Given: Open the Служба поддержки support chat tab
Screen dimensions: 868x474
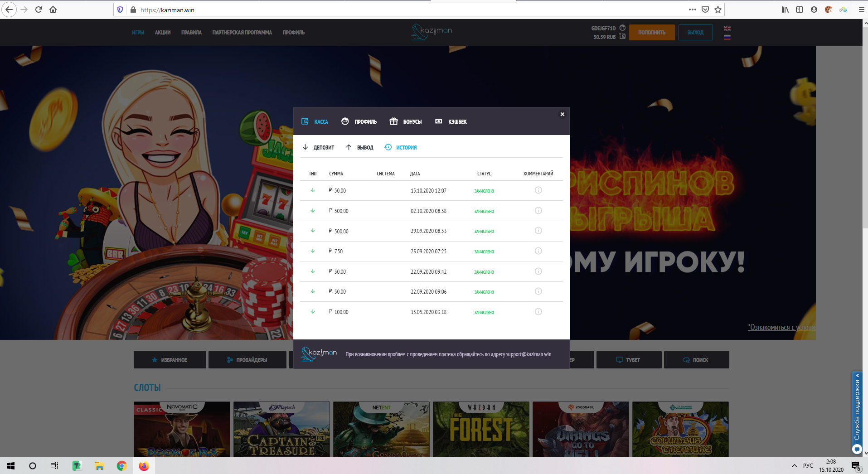Looking at the screenshot, I should click(x=857, y=413).
